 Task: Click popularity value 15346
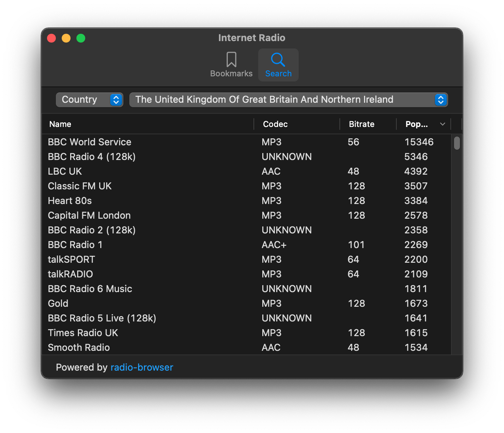tap(419, 142)
